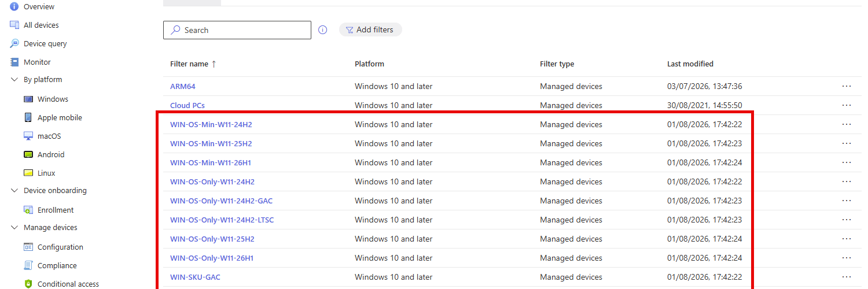
Task: Click the macOS platform icon
Action: 28,136
